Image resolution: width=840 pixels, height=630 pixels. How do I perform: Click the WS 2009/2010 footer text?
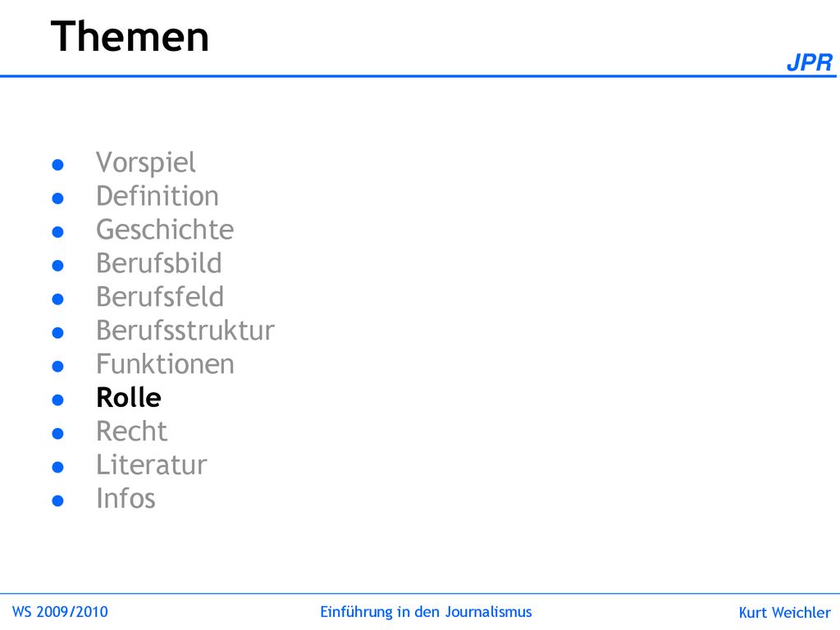tap(60, 612)
